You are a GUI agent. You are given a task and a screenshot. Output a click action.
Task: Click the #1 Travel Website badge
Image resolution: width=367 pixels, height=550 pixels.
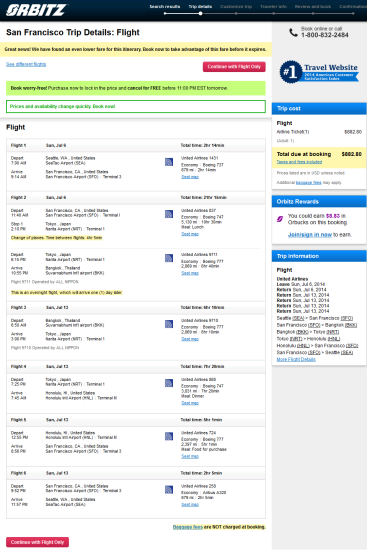pos(319,72)
